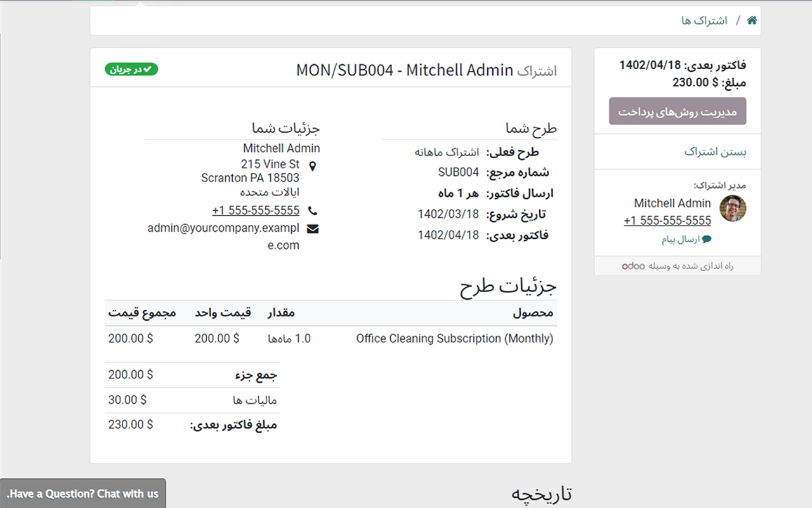Open the Have a Question chat widget
Viewport: 812px width, 508px height.
pyautogui.click(x=82, y=493)
